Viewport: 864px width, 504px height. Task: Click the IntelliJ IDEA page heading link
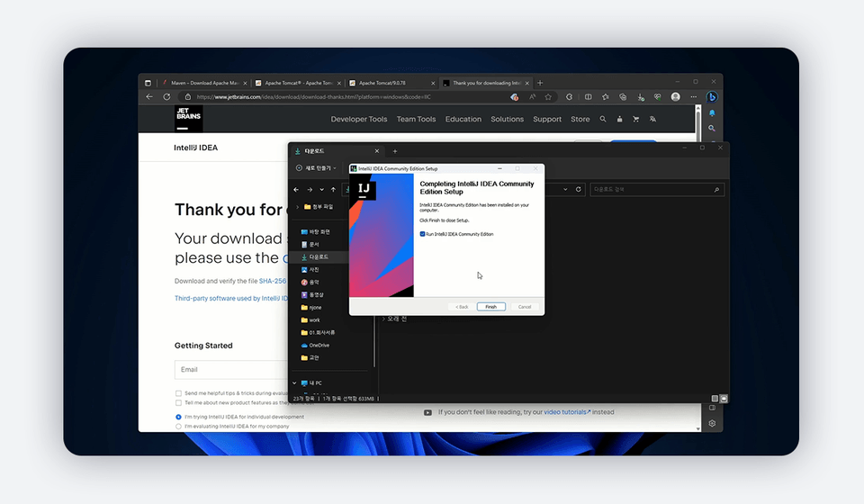(195, 148)
